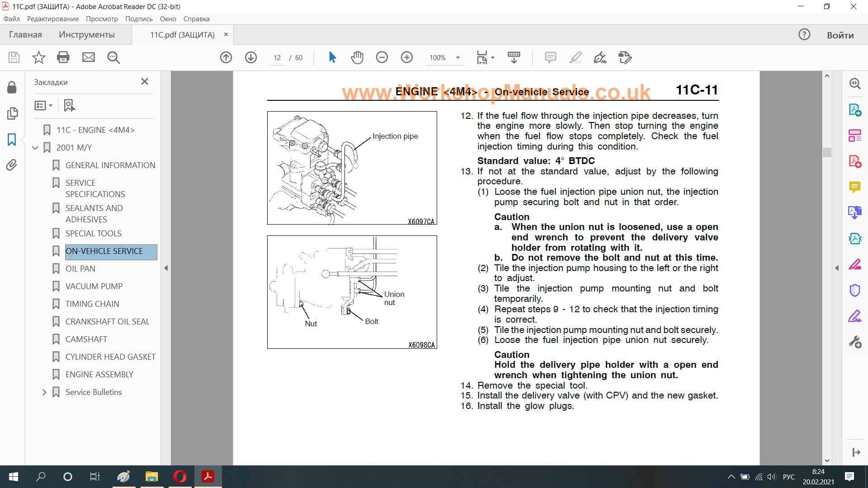Go to next page arrow
Viewport: 868px width, 488px height.
(251, 57)
